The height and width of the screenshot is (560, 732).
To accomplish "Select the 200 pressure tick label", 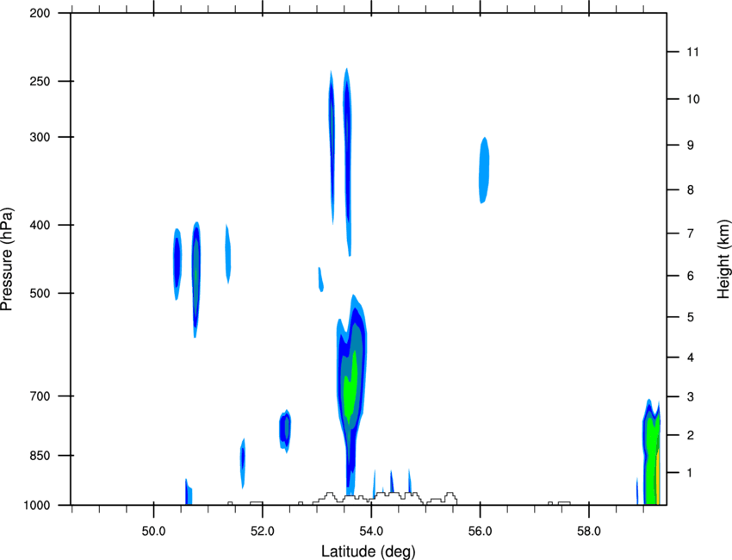I will tap(40, 13).
